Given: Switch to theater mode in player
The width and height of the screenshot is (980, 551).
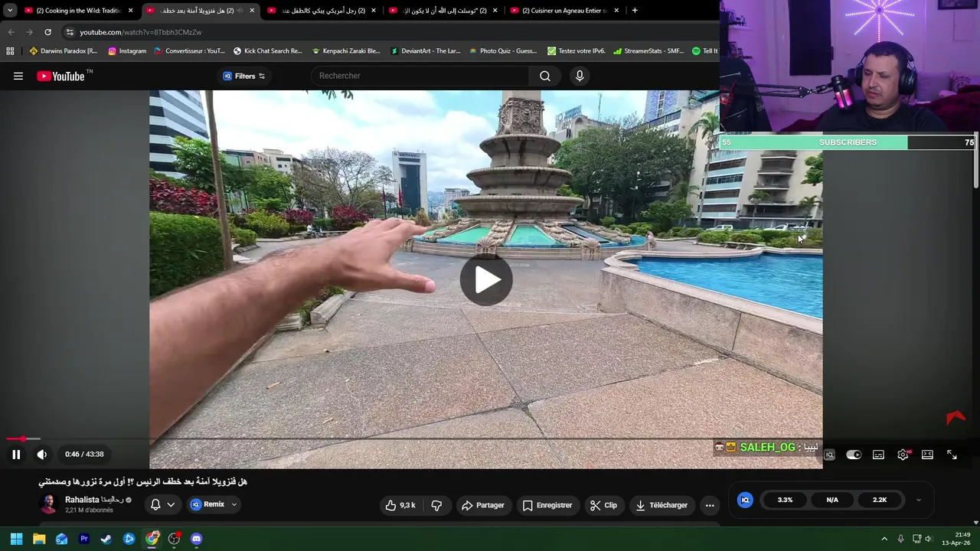Looking at the screenshot, I should coord(927,455).
